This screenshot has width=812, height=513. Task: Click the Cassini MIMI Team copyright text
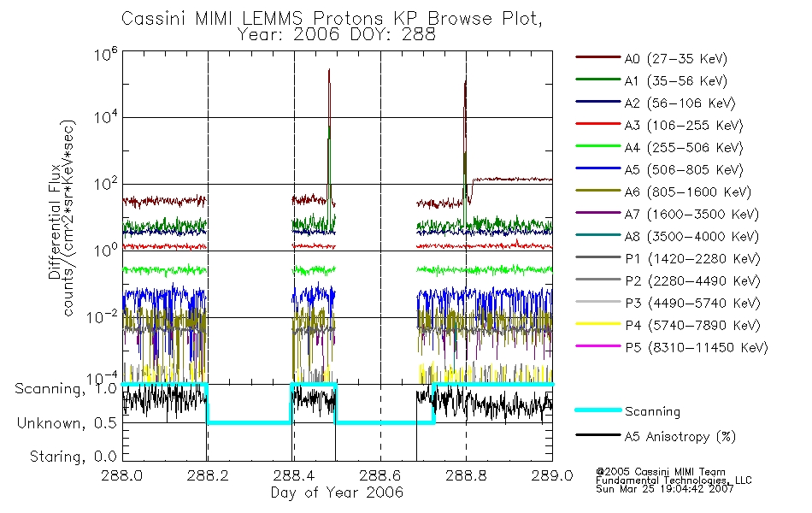[661, 472]
